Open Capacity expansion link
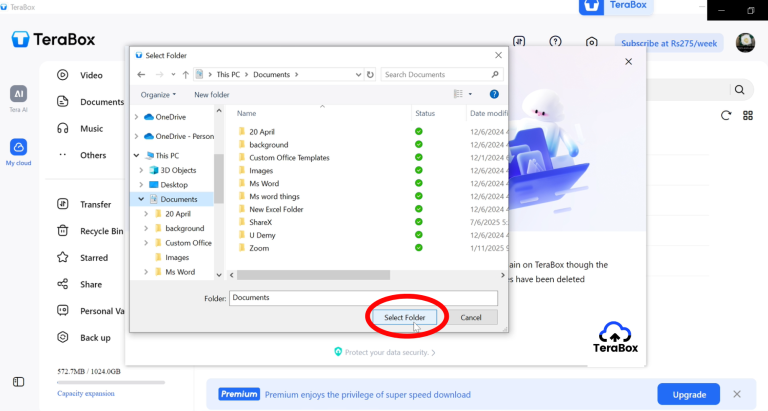 [x=86, y=393]
